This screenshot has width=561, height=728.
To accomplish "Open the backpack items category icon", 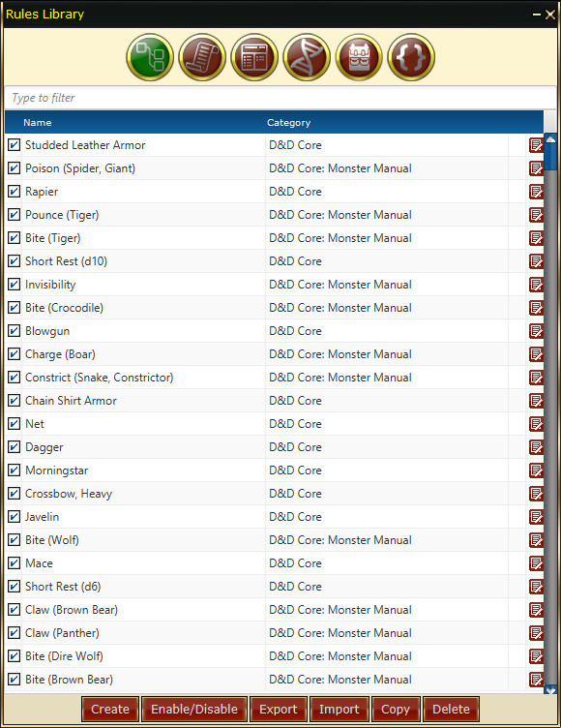I will 359,57.
